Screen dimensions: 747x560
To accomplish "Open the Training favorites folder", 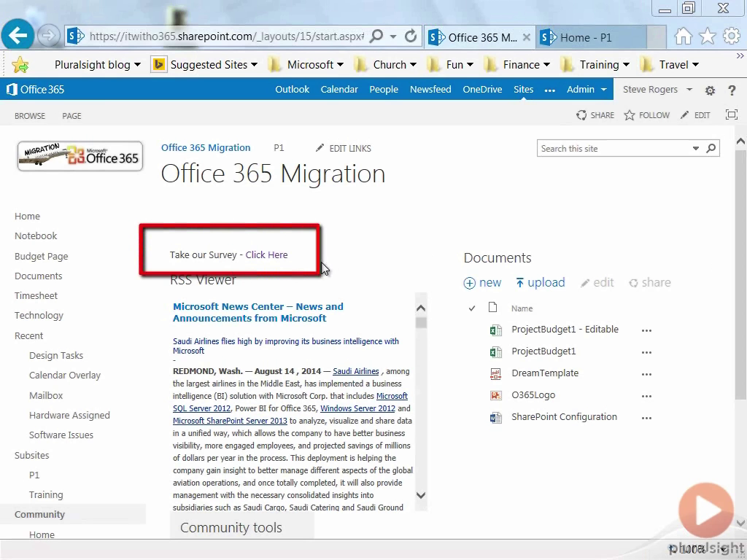I will click(595, 64).
